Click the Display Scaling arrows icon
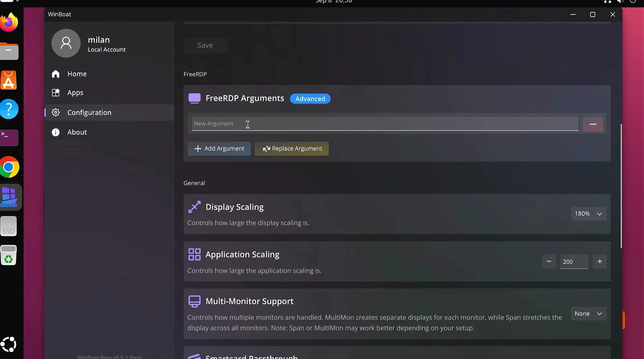This screenshot has height=359, width=644. tap(194, 207)
